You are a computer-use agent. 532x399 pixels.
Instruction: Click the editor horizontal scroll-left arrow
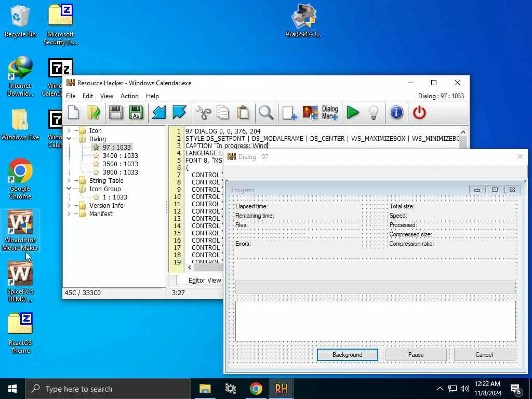(190, 268)
